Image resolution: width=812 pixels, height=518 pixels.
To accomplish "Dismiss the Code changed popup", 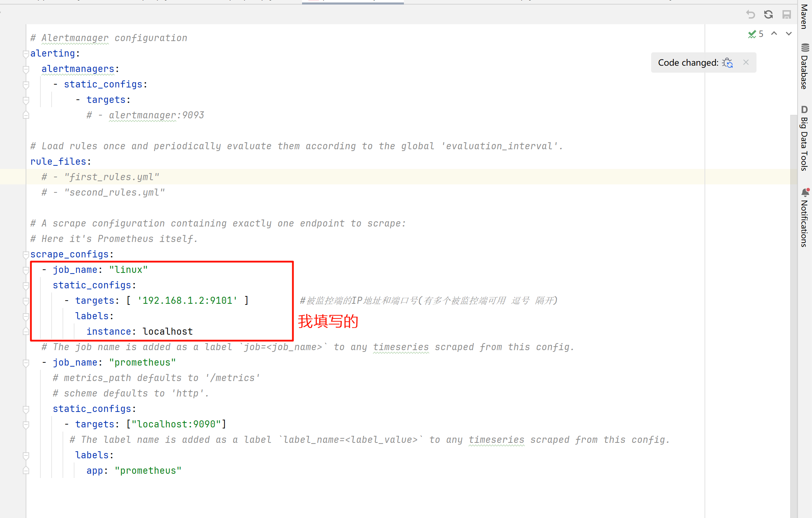I will coord(746,63).
